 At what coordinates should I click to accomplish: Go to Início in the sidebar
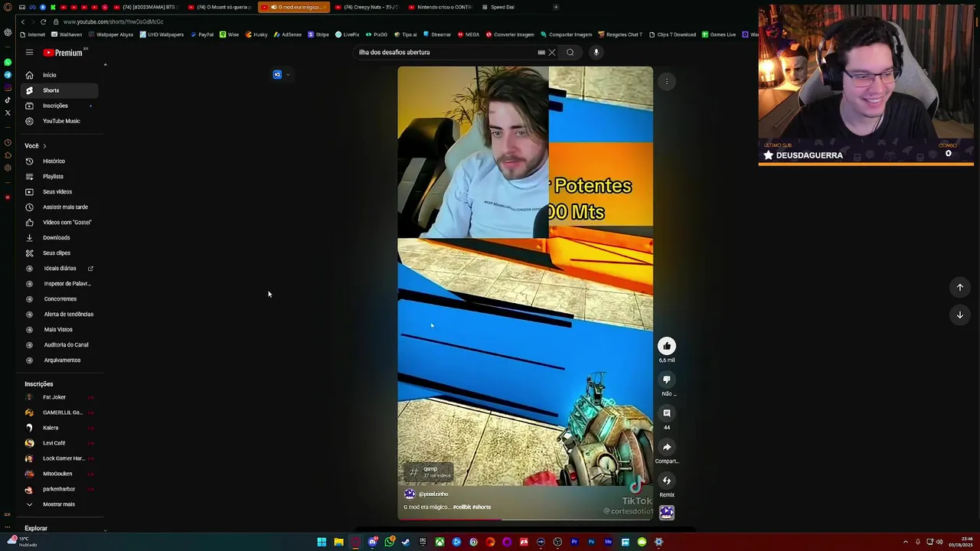tap(60, 75)
